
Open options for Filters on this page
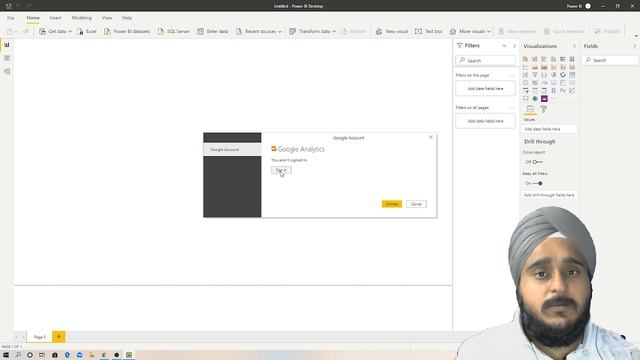(x=512, y=76)
